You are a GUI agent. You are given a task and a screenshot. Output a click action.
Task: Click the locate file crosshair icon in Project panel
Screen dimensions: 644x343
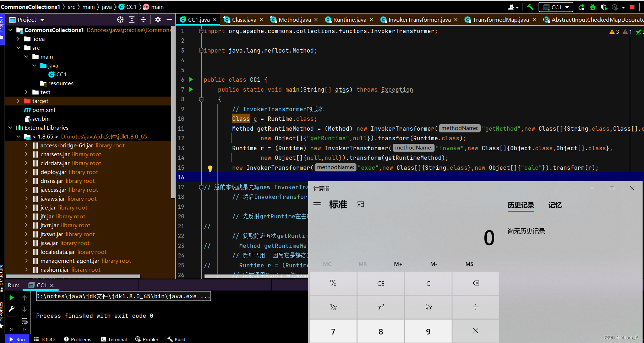coord(120,20)
